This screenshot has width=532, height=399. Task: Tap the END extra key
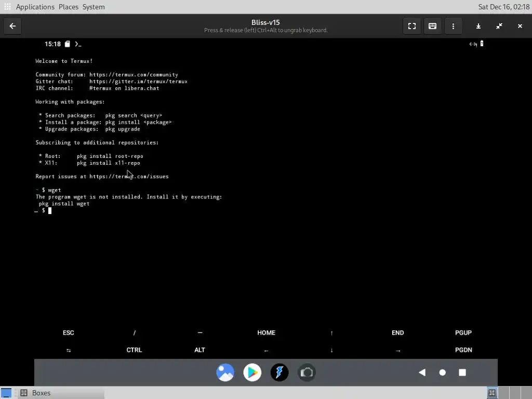click(x=397, y=333)
